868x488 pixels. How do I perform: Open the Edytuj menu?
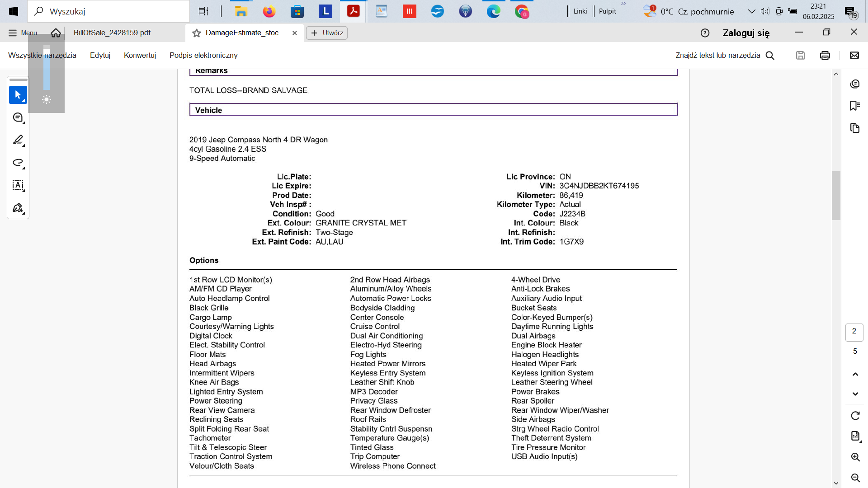pyautogui.click(x=100, y=55)
